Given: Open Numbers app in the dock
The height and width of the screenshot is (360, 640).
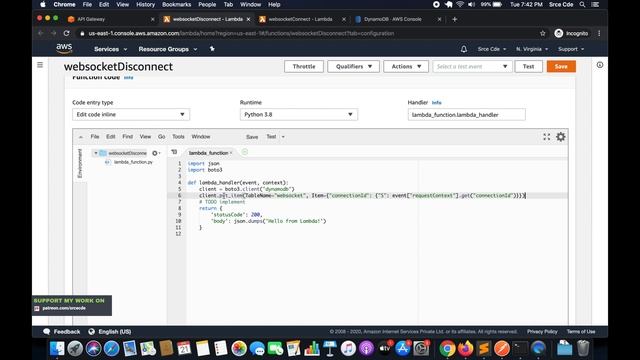Looking at the screenshot, I should 311,349.
